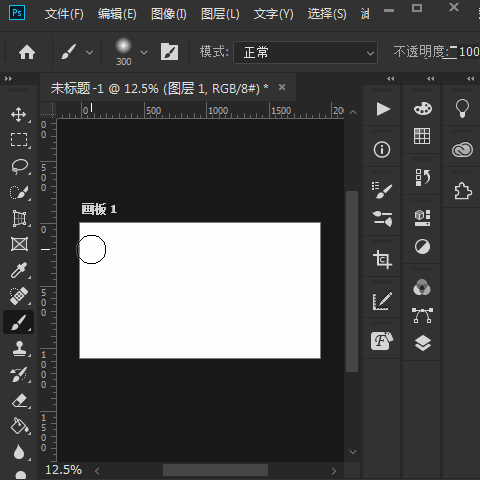Click the 12.5% zoom level field

(x=63, y=470)
